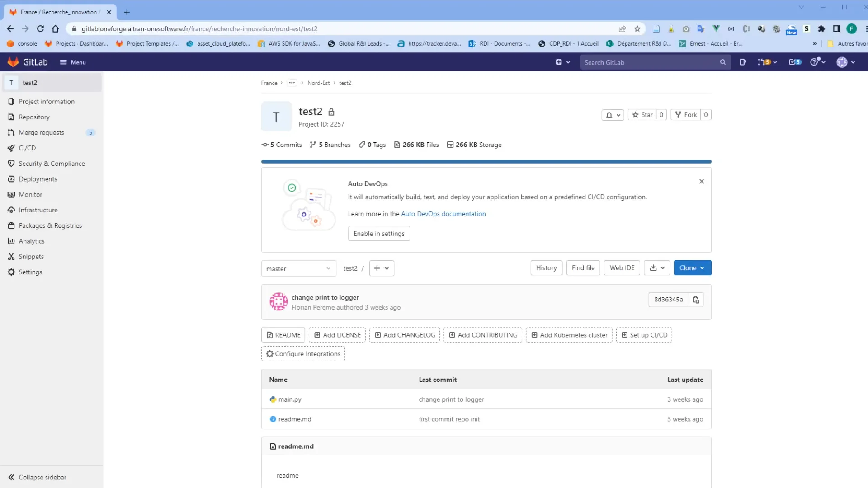This screenshot has height=488, width=868.
Task: Fork the test2 project
Action: pos(686,115)
